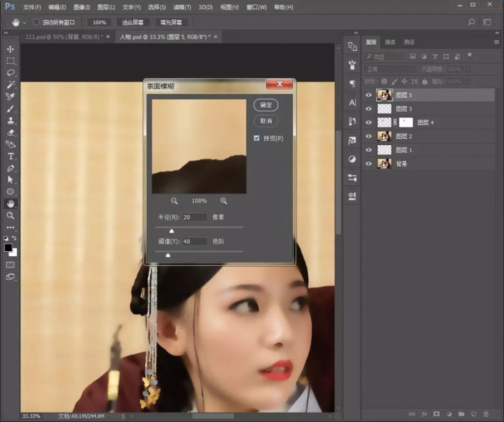
Task: Switch to the 111.psd document tab
Action: click(64, 37)
